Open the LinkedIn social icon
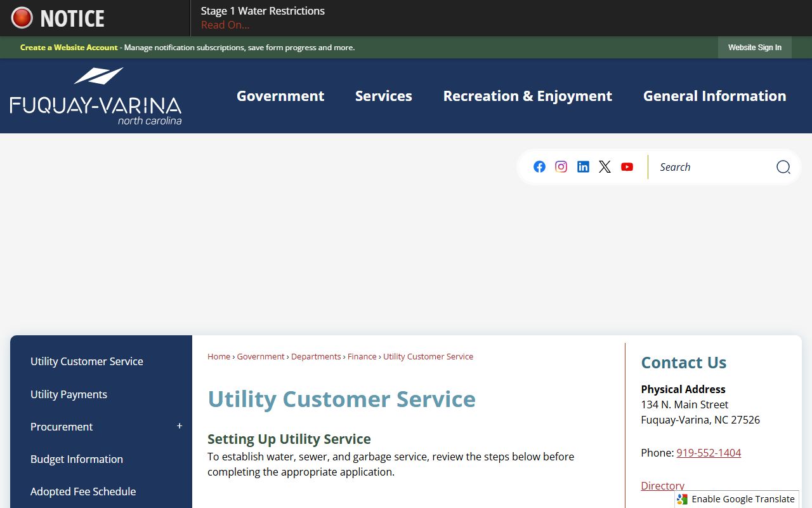Screen dimensions: 812x508 coord(583,166)
